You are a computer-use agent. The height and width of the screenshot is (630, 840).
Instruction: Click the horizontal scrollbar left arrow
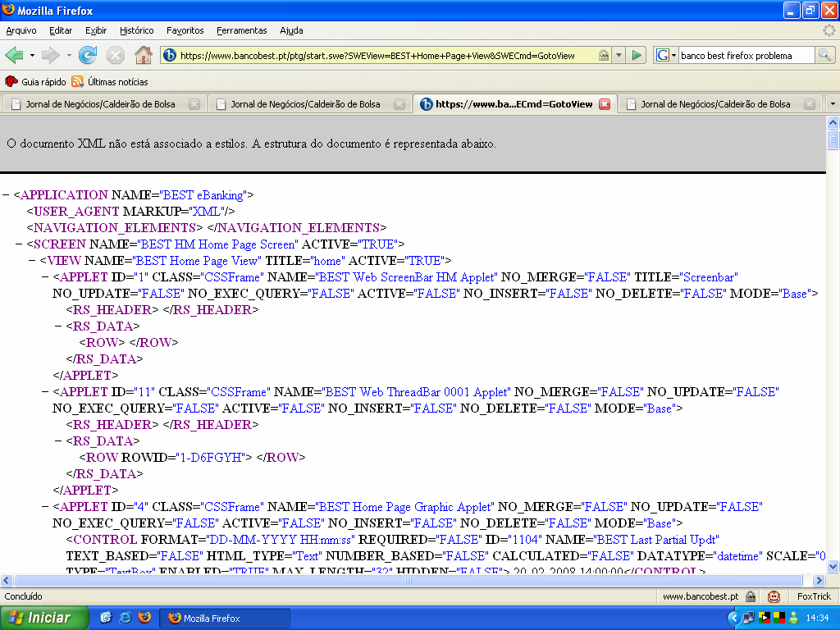coord(6,580)
